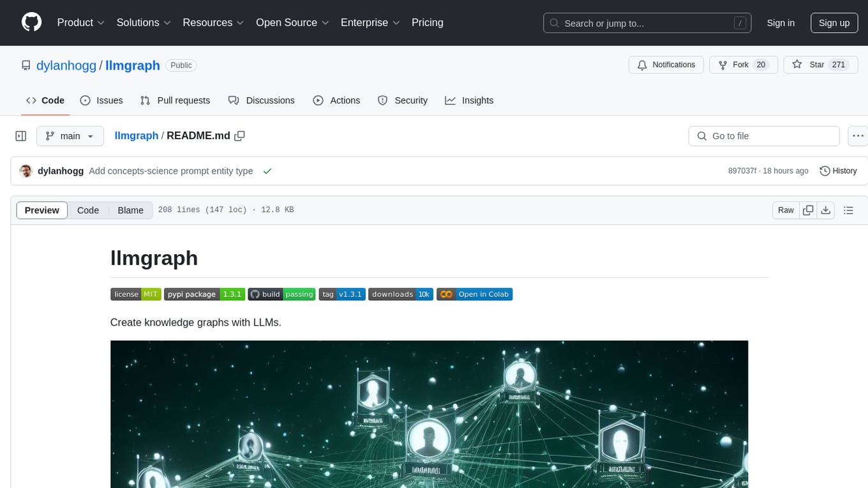
Task: Open the dylanhogg avatar image
Action: [26, 171]
